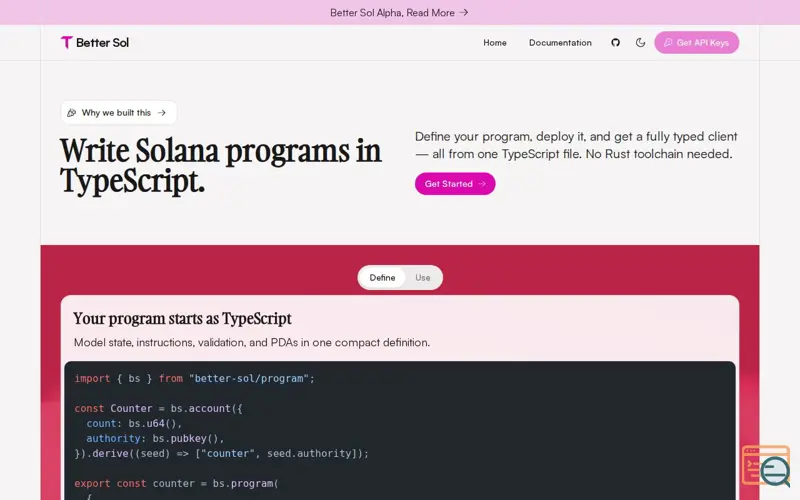Click the floating code search widget icon
The height and width of the screenshot is (500, 800).
(x=766, y=465)
